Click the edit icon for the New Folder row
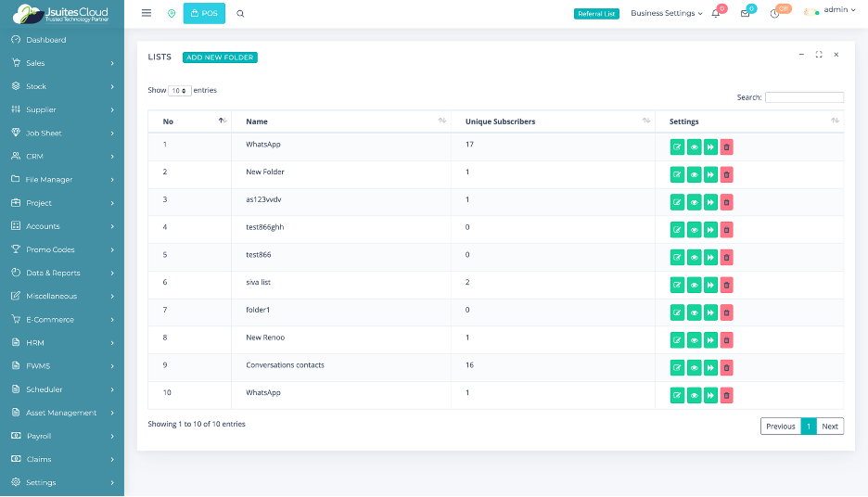 click(677, 173)
